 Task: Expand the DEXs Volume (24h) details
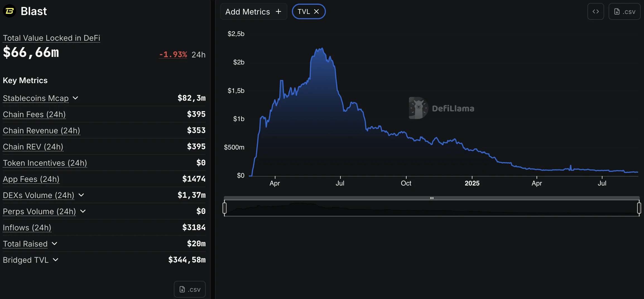click(x=81, y=195)
